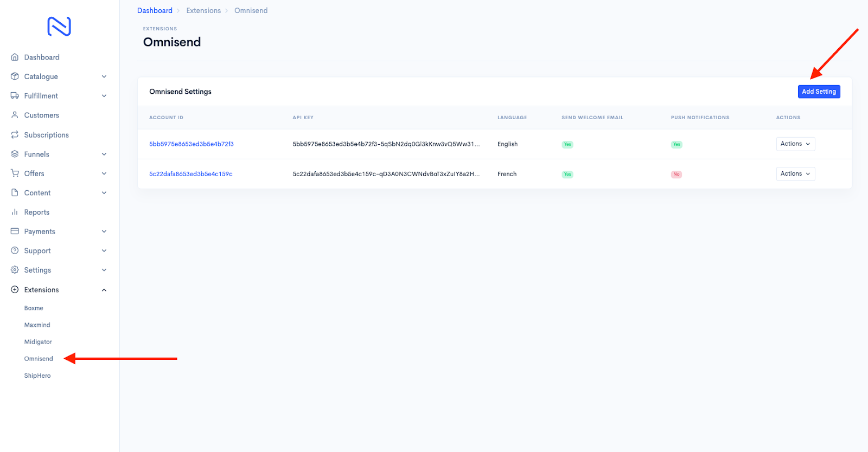The height and width of the screenshot is (452, 868).
Task: Click the Support question mark icon
Action: (x=15, y=250)
